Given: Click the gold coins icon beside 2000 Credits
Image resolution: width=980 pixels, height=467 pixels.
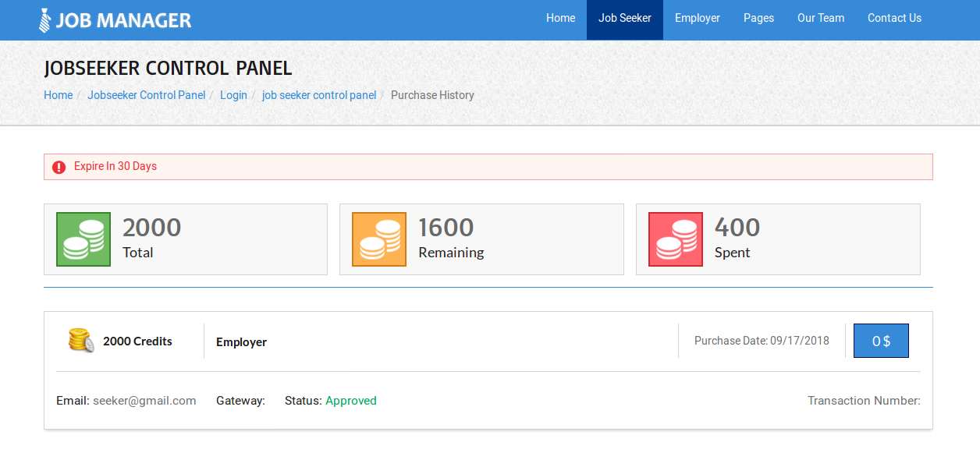Looking at the screenshot, I should [81, 341].
